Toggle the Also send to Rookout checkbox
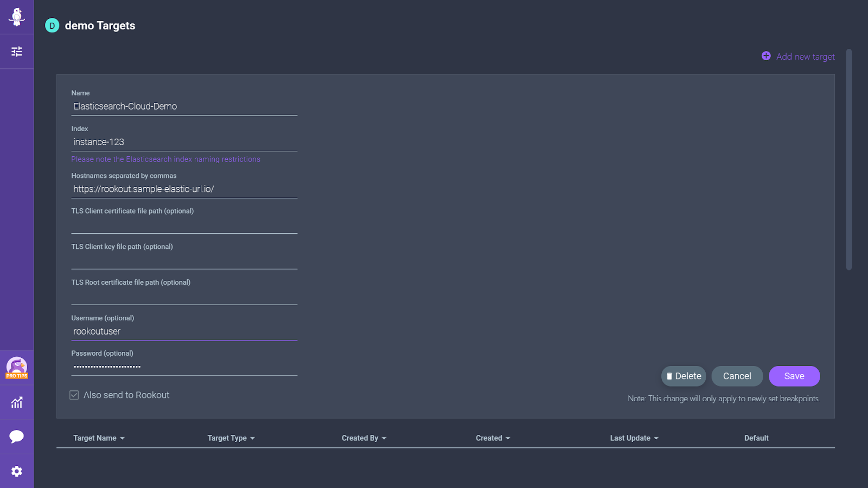The height and width of the screenshot is (488, 868). tap(74, 395)
